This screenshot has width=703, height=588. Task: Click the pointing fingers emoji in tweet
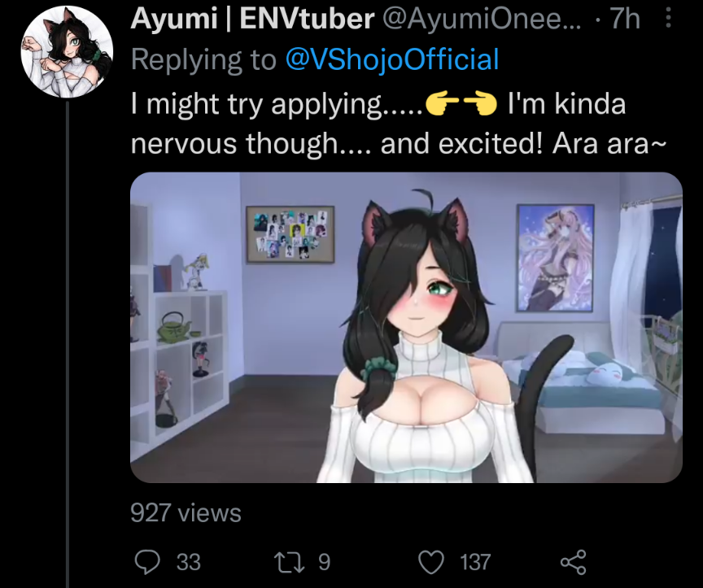[460, 104]
